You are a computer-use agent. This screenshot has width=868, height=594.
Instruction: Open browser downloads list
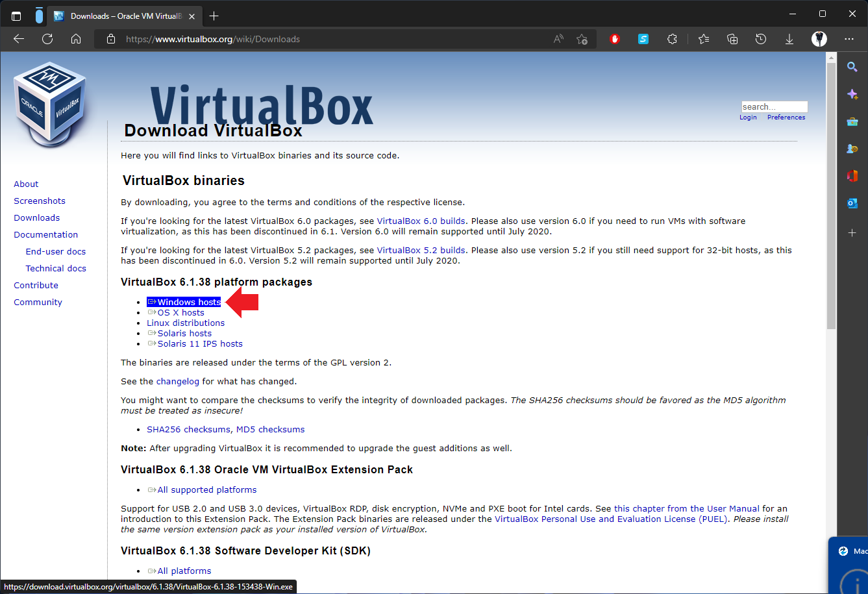click(789, 39)
